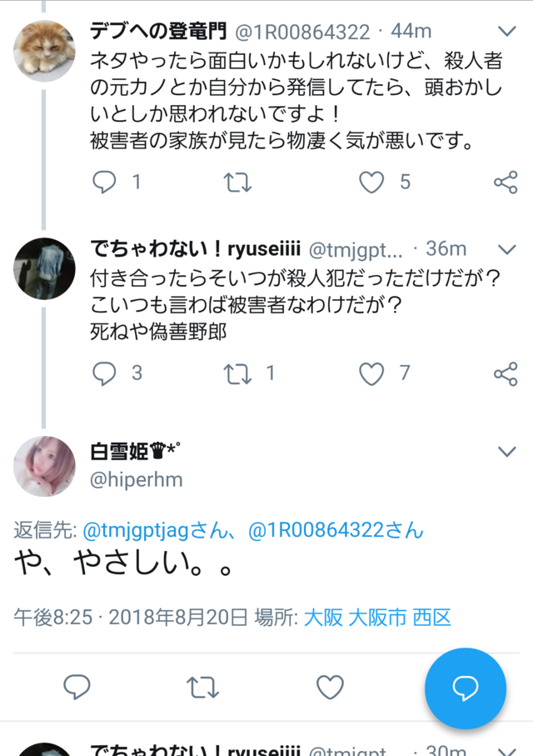Viewport: 533px width, 756px height.
Task: Share the デブへの登竜門 tweet
Action: tap(505, 183)
